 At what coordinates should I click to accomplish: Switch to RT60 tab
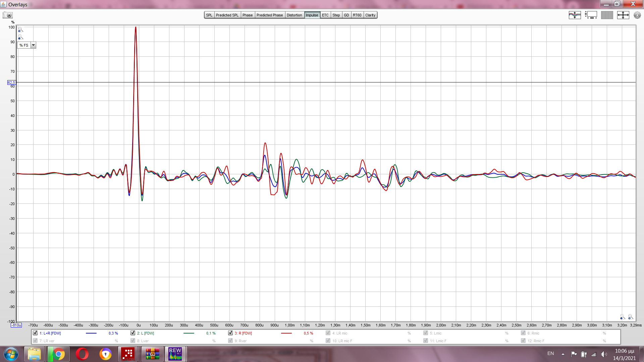[x=357, y=15]
